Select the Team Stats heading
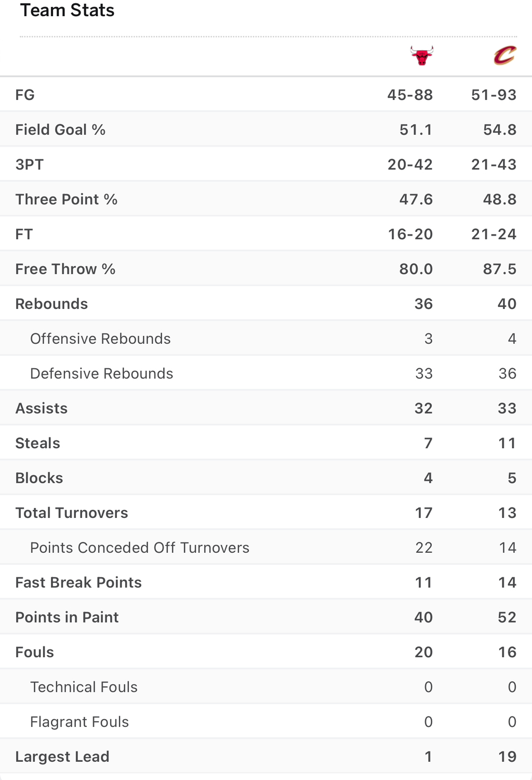The width and height of the screenshot is (532, 780). 67,10
